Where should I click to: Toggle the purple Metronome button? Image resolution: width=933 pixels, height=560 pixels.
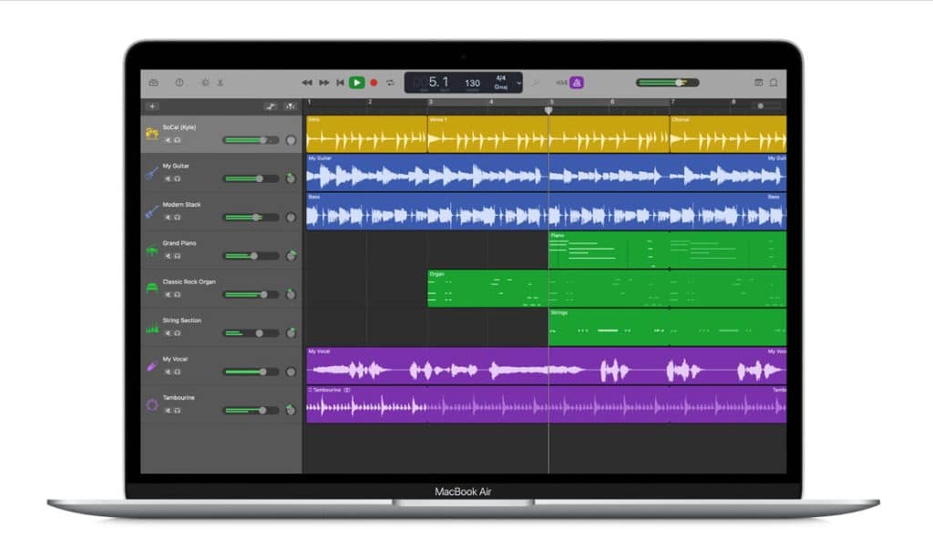(x=577, y=83)
